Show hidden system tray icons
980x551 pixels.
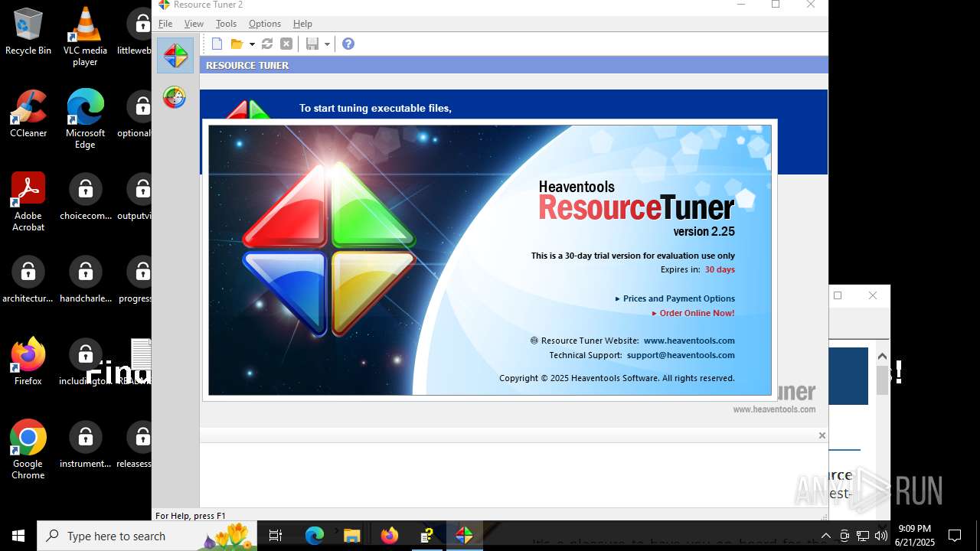[x=825, y=536]
